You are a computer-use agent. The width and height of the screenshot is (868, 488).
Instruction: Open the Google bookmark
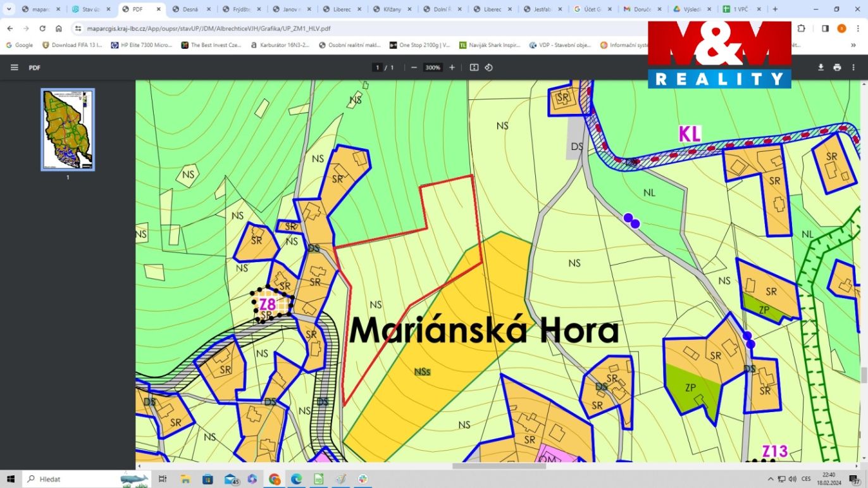(20, 45)
